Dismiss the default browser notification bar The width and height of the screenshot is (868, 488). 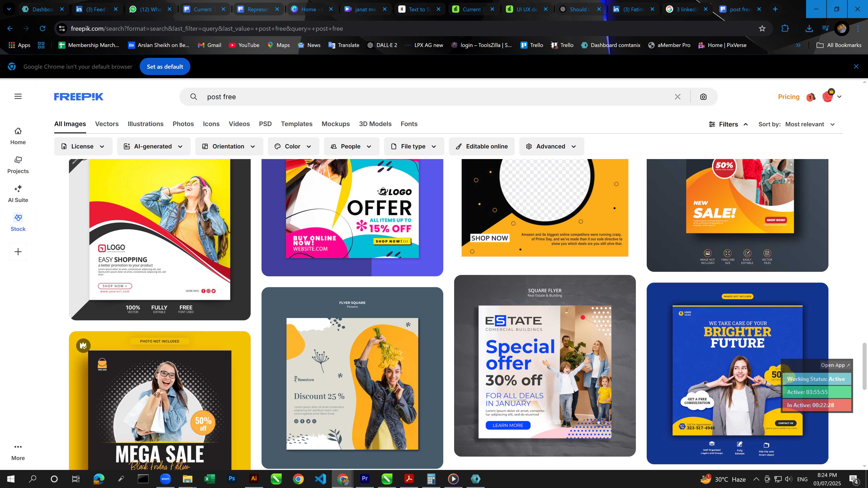point(856,66)
